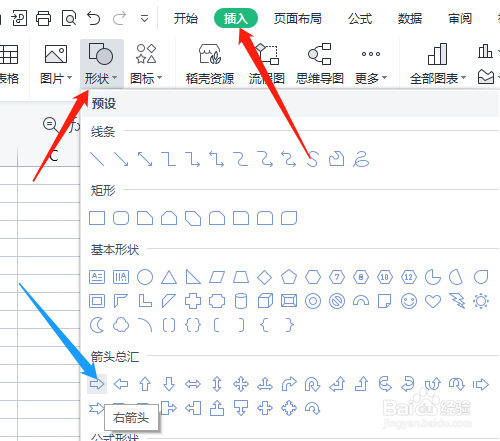Insert a vertical text box shape
This screenshot has height=441, width=500.
point(121,277)
